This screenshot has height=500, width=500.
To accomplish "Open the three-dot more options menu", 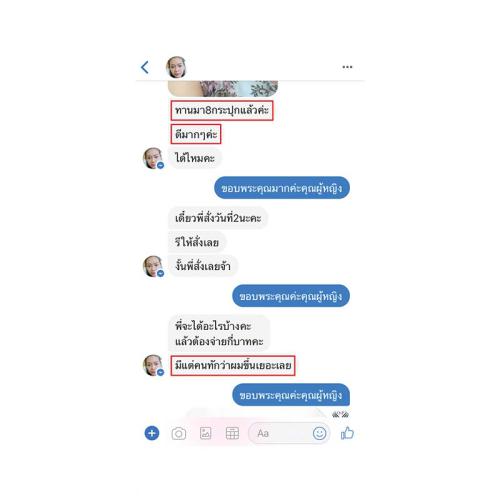I will click(x=347, y=67).
